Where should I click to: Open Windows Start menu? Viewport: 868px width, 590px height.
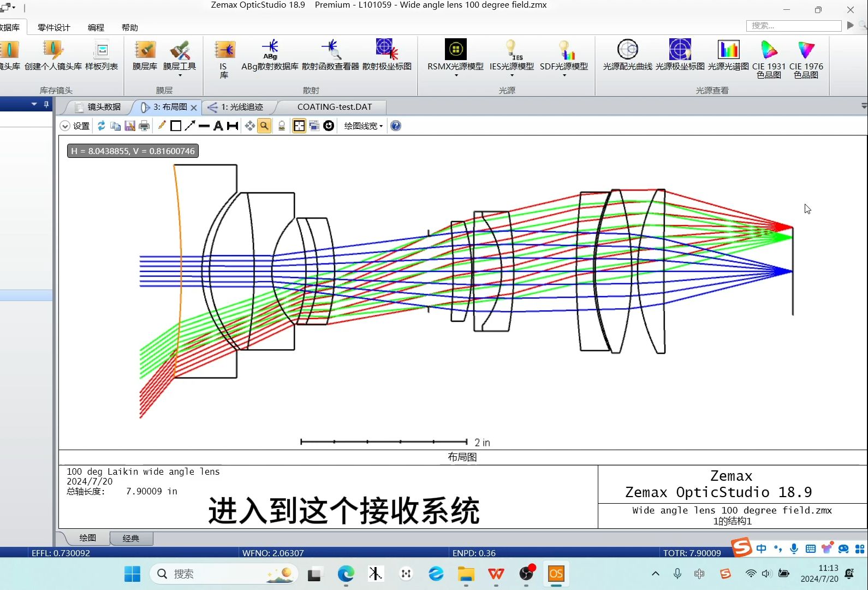click(x=132, y=574)
